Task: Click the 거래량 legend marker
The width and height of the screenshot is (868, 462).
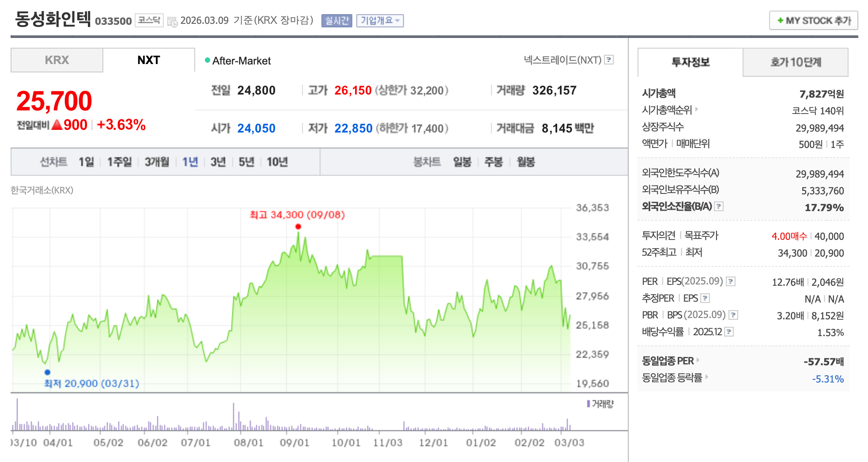Action: (589, 404)
